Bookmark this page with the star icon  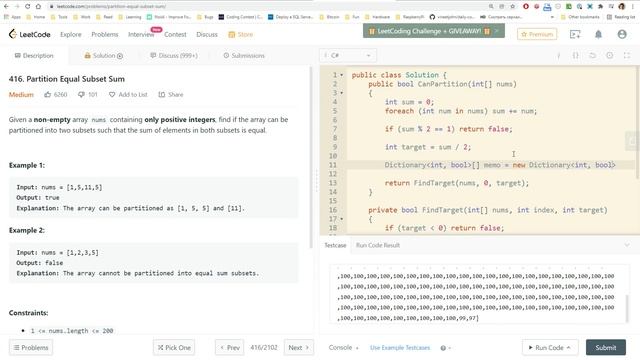coord(513,6)
